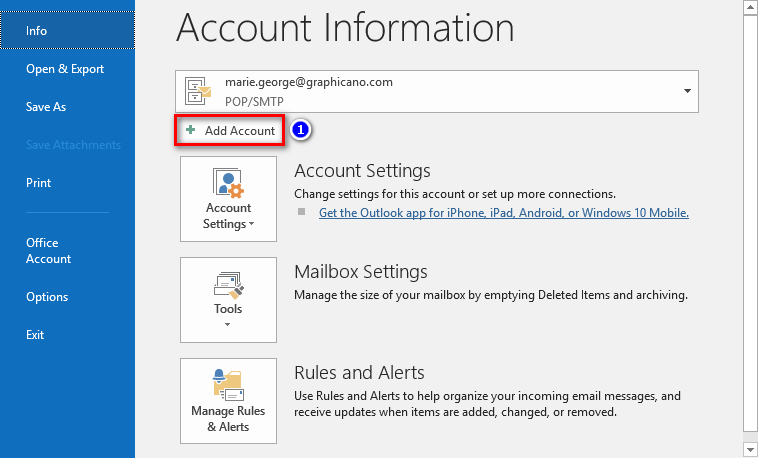758x458 pixels.
Task: Click the Add Account button
Action: pos(230,131)
